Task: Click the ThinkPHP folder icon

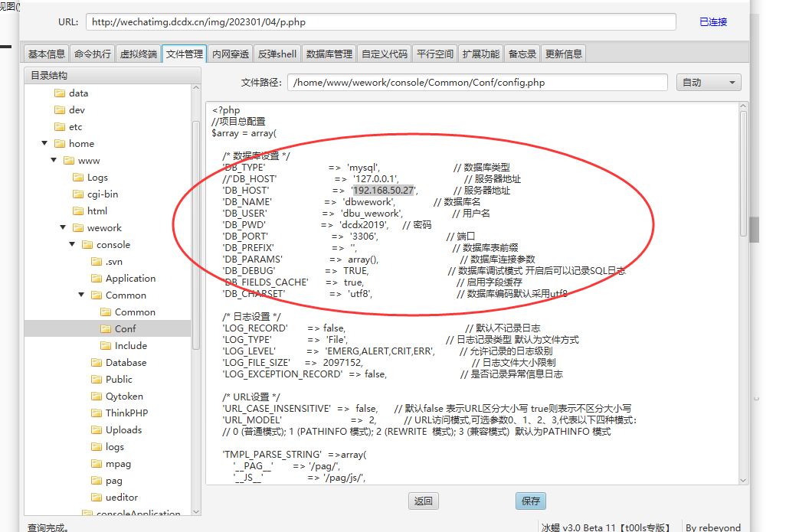Action: click(97, 413)
